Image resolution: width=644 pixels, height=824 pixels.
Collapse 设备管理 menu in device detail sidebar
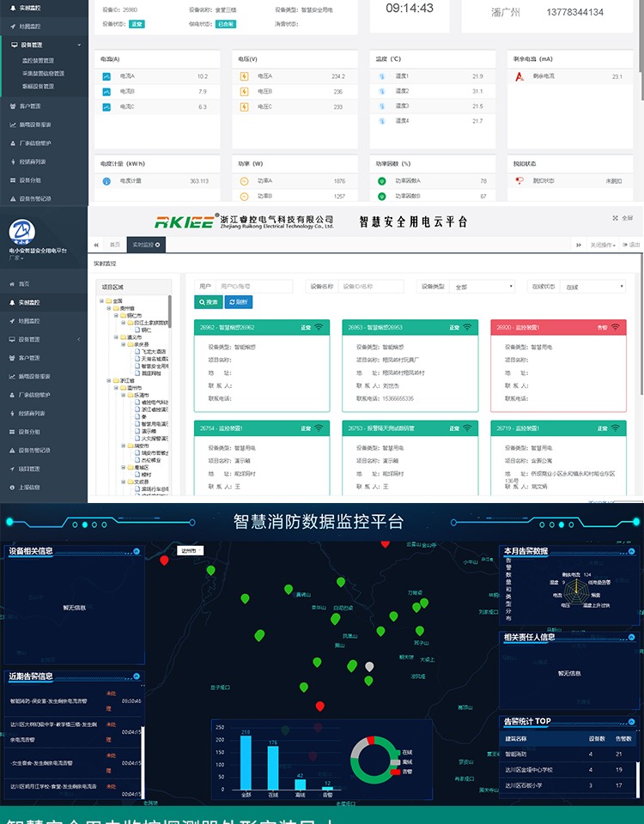pyautogui.click(x=44, y=45)
